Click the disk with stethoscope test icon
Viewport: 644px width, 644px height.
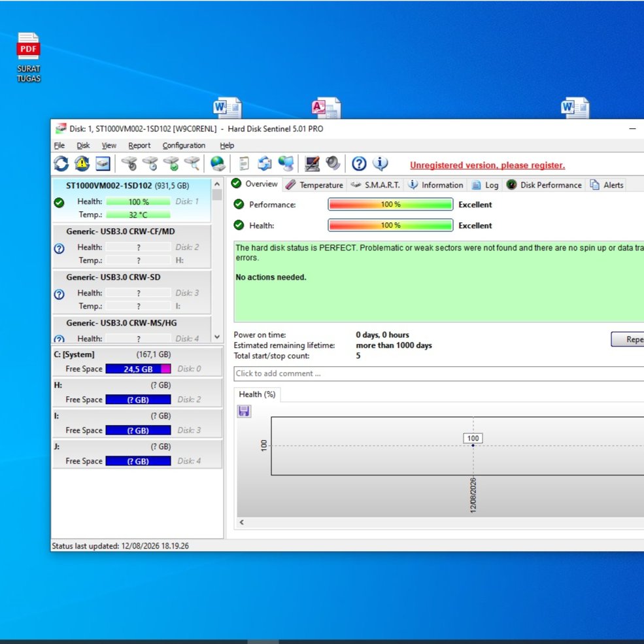coord(129,164)
